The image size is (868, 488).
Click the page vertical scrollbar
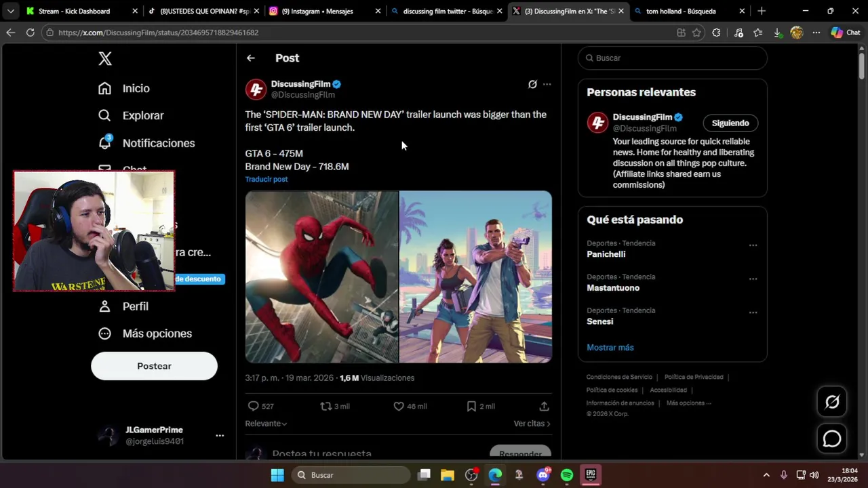862,68
